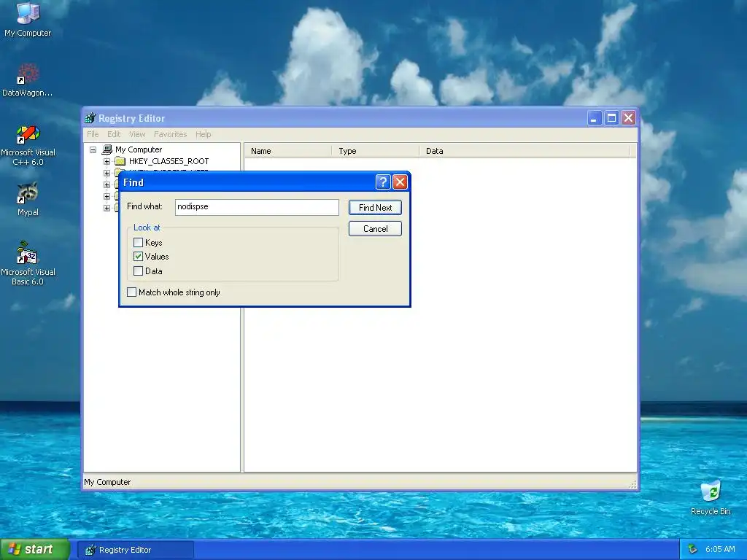Image resolution: width=747 pixels, height=560 pixels.
Task: Expand the HKEY_CLASSES_ROOT key
Action: [107, 161]
